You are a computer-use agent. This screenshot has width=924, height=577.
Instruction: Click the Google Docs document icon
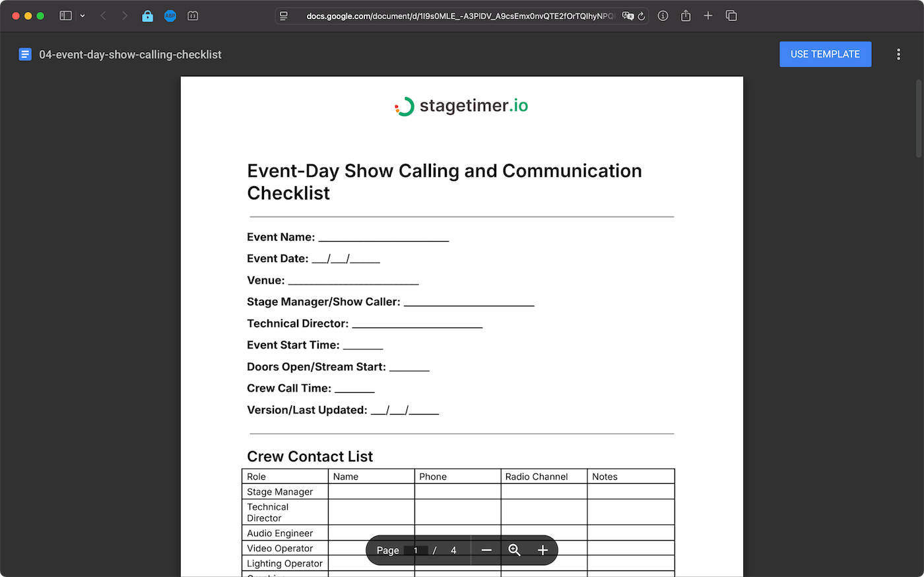pos(24,54)
